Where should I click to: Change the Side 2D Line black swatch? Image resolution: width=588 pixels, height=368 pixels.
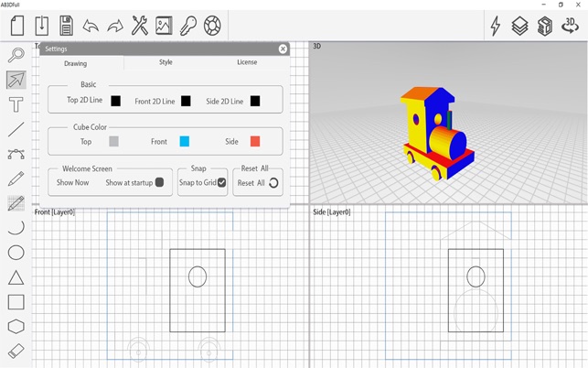click(255, 101)
